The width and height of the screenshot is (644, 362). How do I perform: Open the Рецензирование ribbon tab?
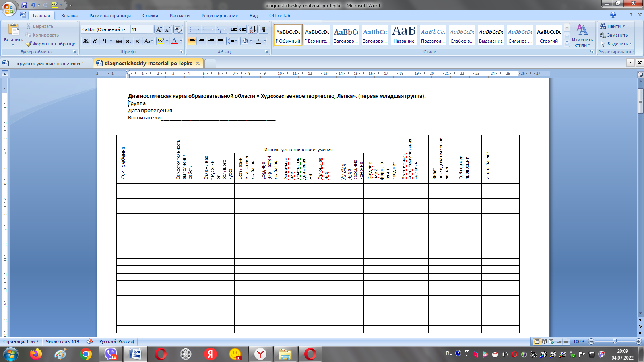219,16
